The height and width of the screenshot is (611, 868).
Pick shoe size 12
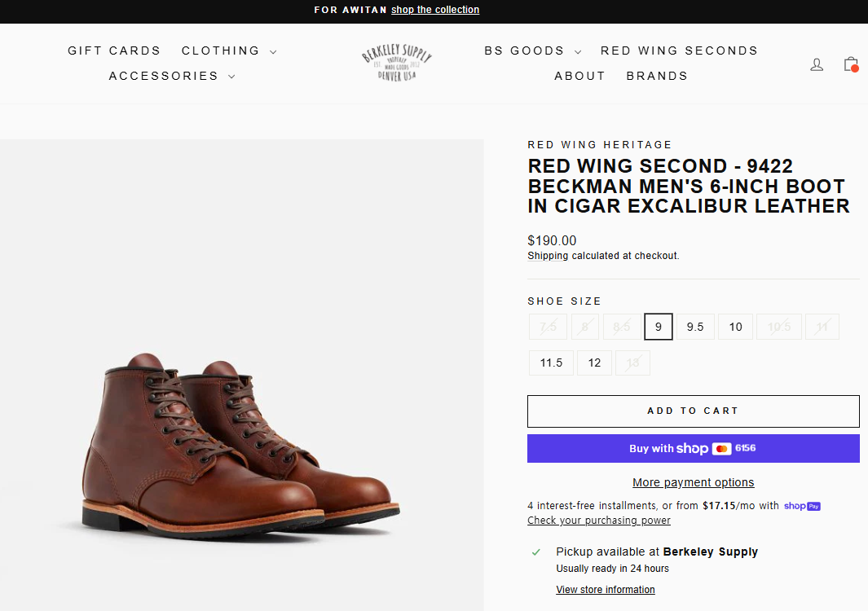594,363
